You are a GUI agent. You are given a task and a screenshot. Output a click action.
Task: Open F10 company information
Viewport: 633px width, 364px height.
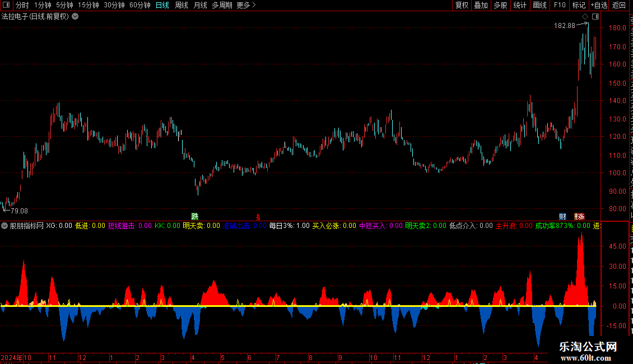560,5
